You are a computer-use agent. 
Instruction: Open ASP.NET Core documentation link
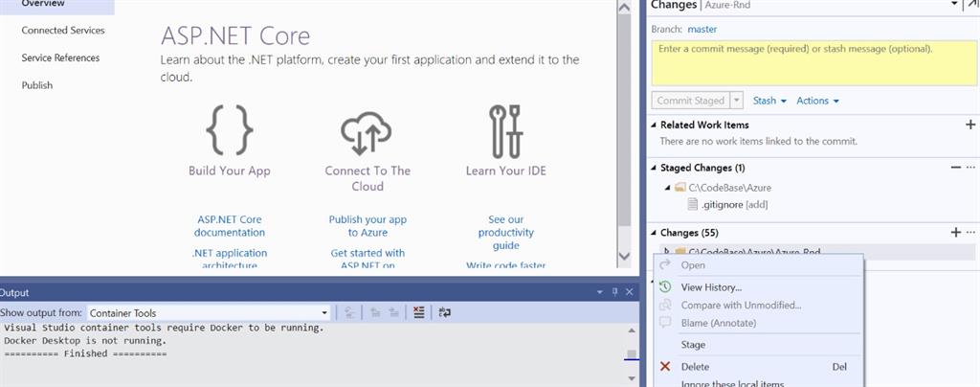[230, 226]
